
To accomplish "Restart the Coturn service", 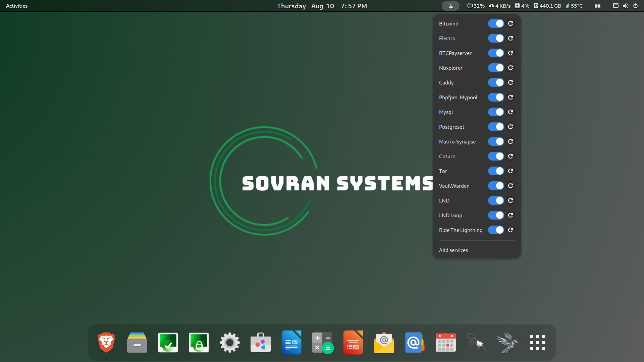I will pyautogui.click(x=511, y=156).
